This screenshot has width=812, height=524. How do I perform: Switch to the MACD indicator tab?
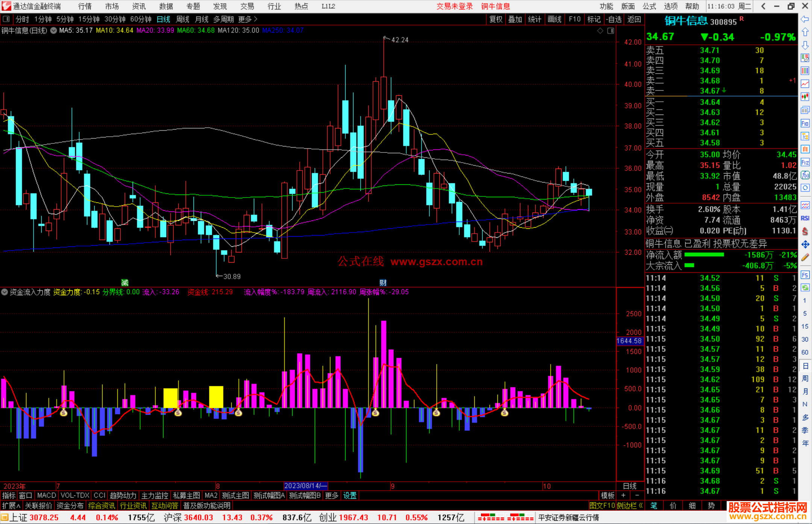click(46, 495)
